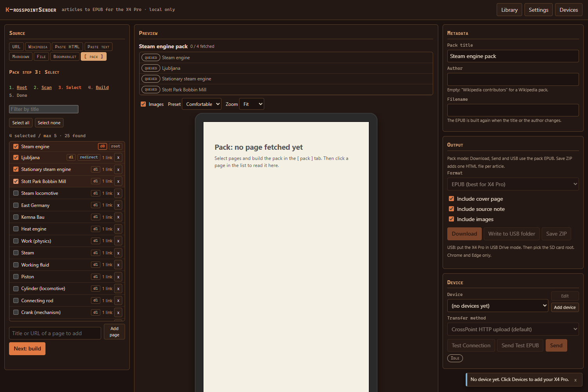
Task: Open the Build step link
Action: (x=102, y=87)
